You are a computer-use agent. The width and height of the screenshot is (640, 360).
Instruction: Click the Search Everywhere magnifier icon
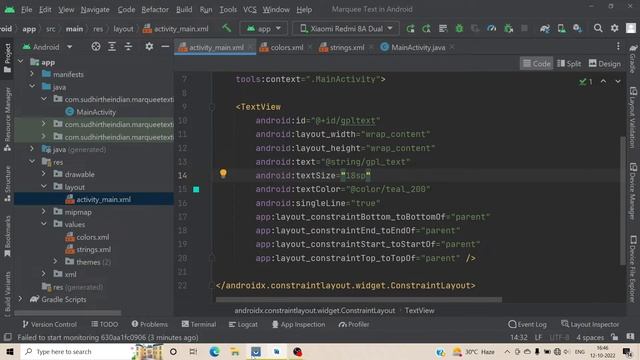598,28
